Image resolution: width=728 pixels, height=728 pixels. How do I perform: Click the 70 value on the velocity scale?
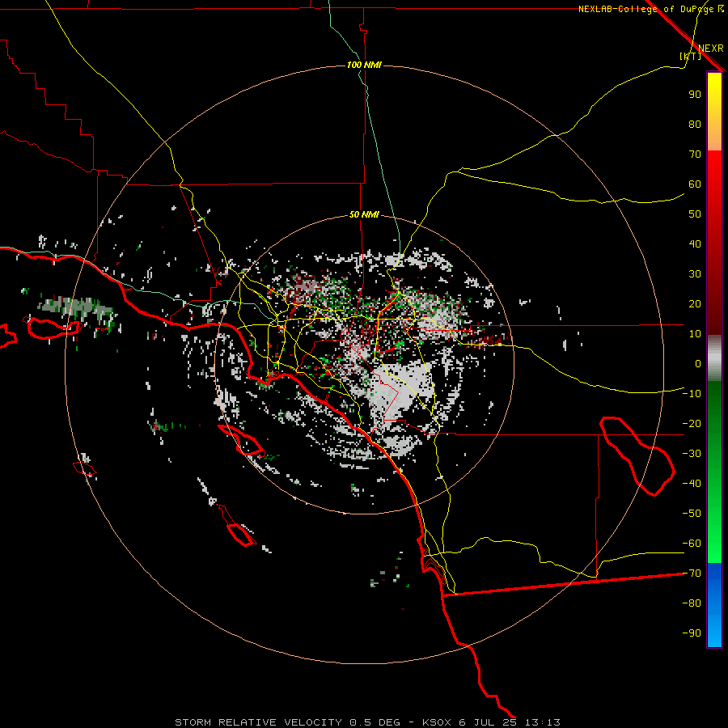[x=695, y=154]
